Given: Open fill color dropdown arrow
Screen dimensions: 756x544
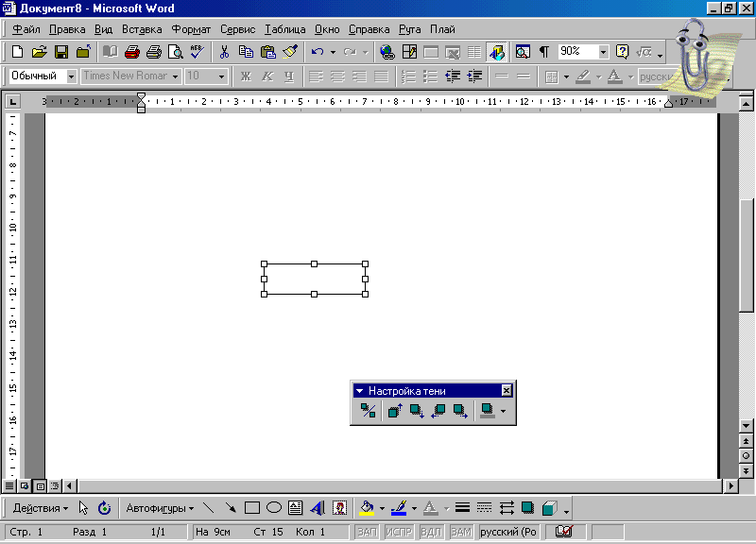Looking at the screenshot, I should pos(382,508).
